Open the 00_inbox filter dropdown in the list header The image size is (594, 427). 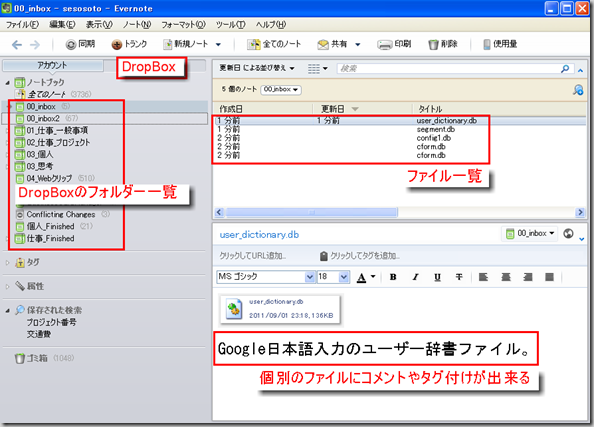coord(281,90)
